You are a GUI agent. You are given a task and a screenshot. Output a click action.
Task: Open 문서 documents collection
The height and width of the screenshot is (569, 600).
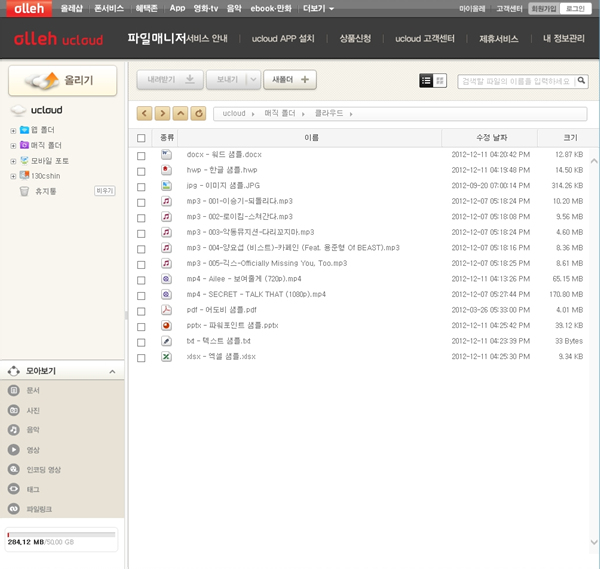pyautogui.click(x=33, y=390)
